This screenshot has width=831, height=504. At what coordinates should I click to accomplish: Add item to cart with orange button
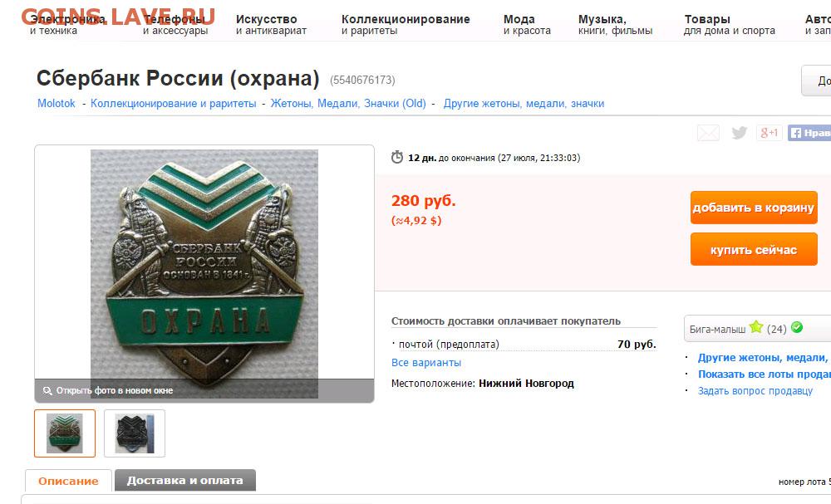(x=754, y=208)
